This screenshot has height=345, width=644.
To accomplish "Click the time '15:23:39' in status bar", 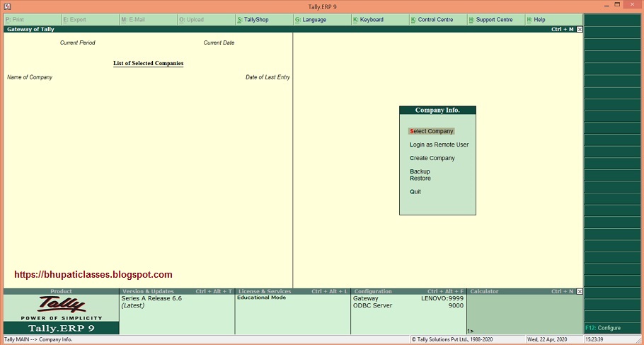I will tap(594, 339).
